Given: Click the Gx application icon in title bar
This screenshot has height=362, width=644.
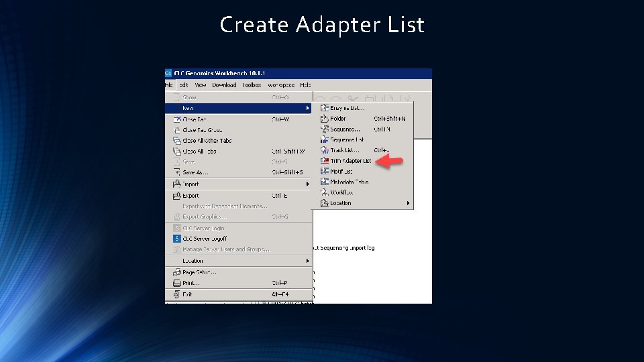Looking at the screenshot, I should click(168, 73).
